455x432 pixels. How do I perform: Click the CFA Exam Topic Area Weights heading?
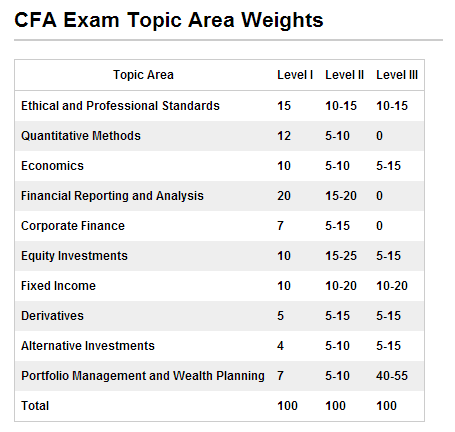click(169, 20)
